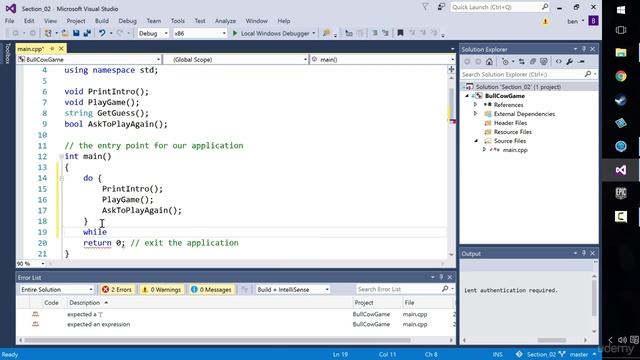640x360 pixels.
Task: Open the Debug menu
Action: pyautogui.click(x=127, y=21)
